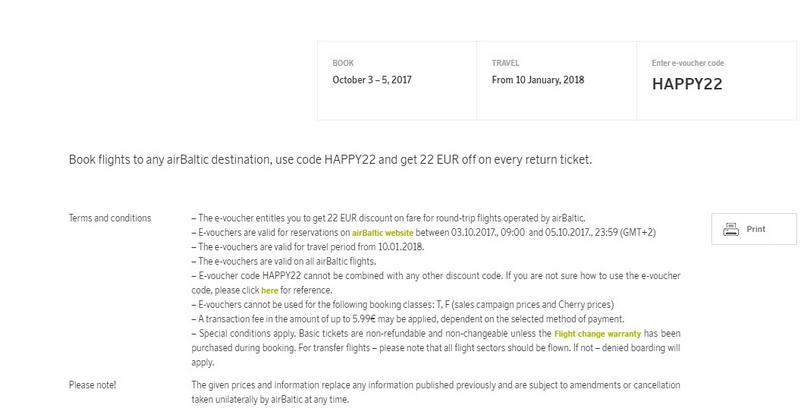800x415 pixels.
Task: Select the October 3 – 5, 2017 booking date
Action: 372,80
